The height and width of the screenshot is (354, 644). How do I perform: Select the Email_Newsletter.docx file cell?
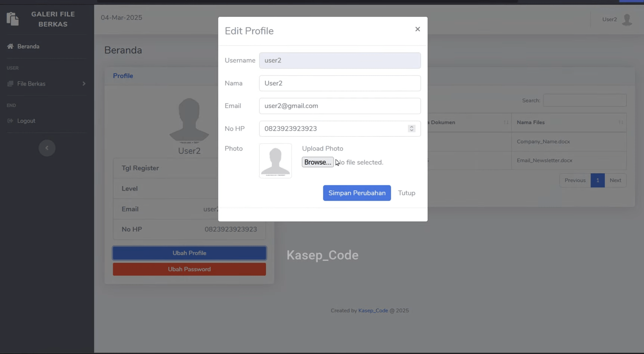pos(569,160)
